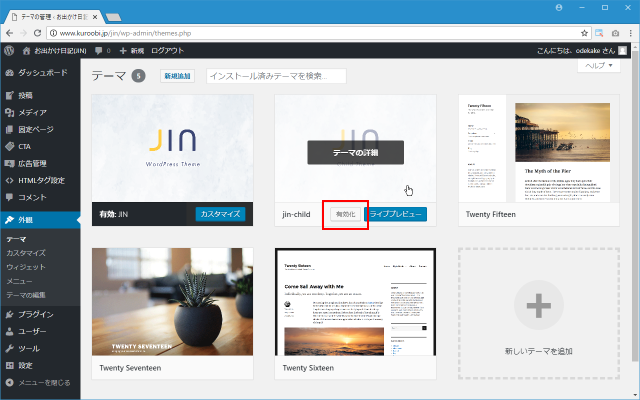
Task: Open a new browser tab
Action: click(113, 17)
